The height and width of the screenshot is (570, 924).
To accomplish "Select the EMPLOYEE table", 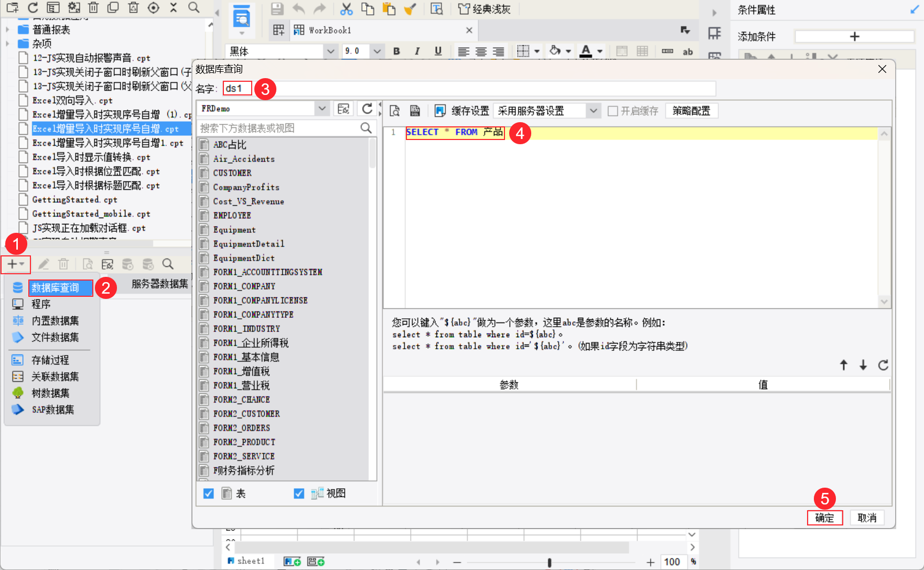I will click(x=232, y=216).
